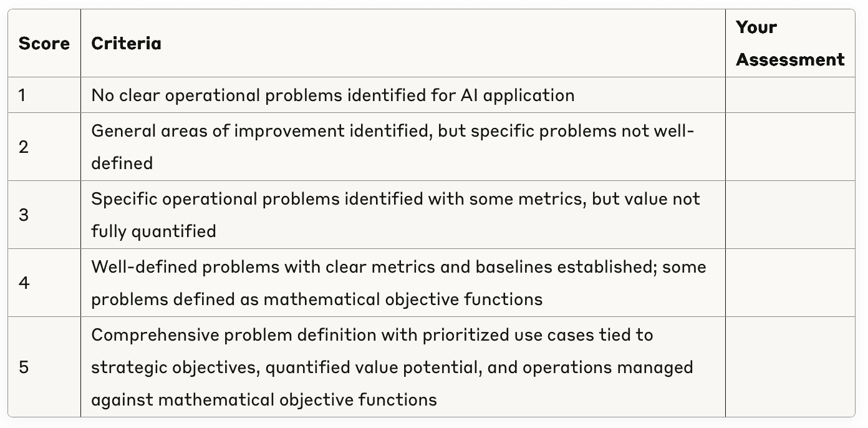This screenshot has height=428, width=868.
Task: Click the words 'fully quantified' in row 3
Action: 153,231
